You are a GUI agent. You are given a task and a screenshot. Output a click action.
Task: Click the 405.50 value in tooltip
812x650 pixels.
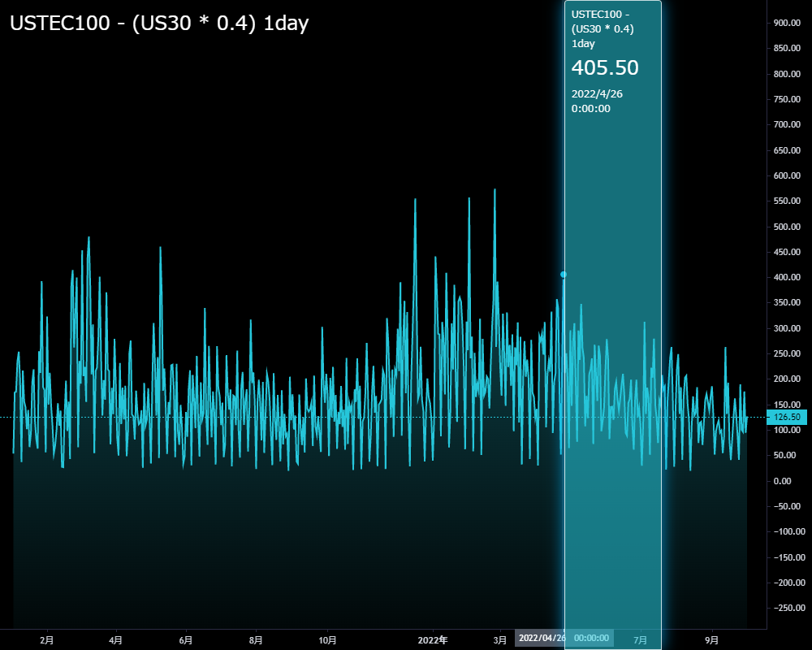pos(605,68)
